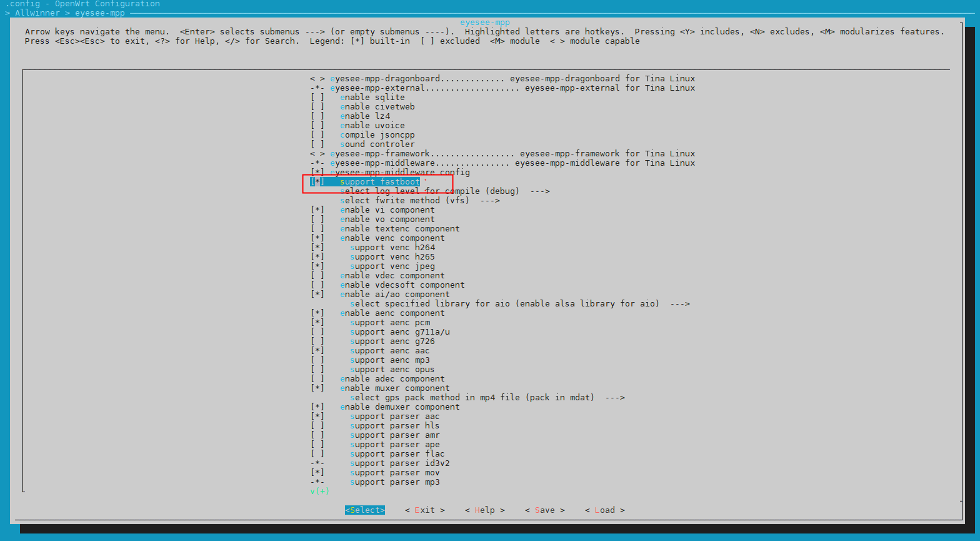Image resolution: width=980 pixels, height=541 pixels.
Task: Open select specified library for aio submenu
Action: (520, 304)
